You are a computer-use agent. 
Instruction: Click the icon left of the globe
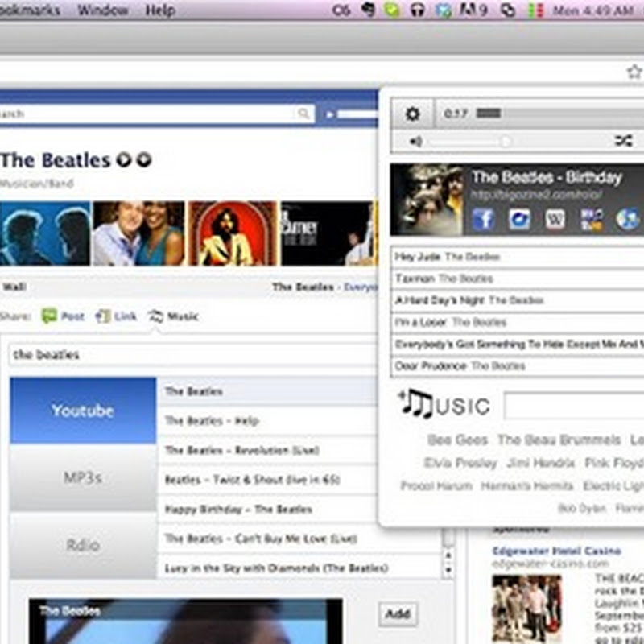click(592, 219)
